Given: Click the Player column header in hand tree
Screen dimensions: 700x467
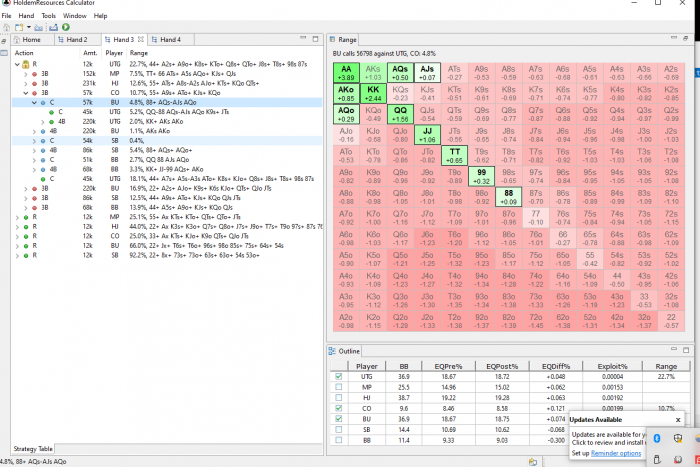Looking at the screenshot, I should click(x=114, y=53).
